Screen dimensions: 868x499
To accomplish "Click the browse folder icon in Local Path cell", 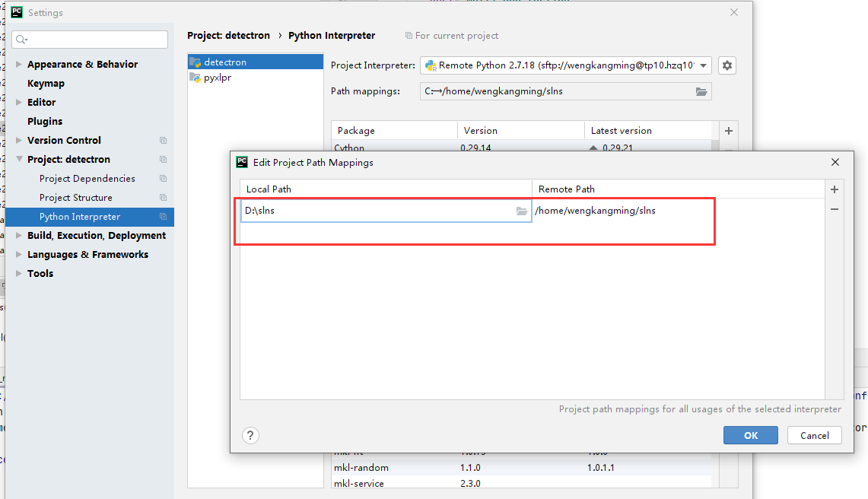I will [x=521, y=211].
